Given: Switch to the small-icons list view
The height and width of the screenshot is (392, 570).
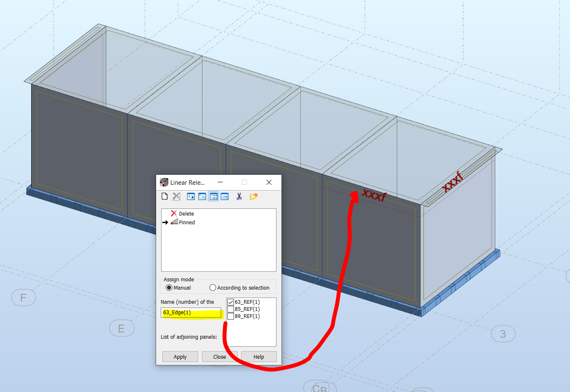Looking at the screenshot, I should click(202, 196).
